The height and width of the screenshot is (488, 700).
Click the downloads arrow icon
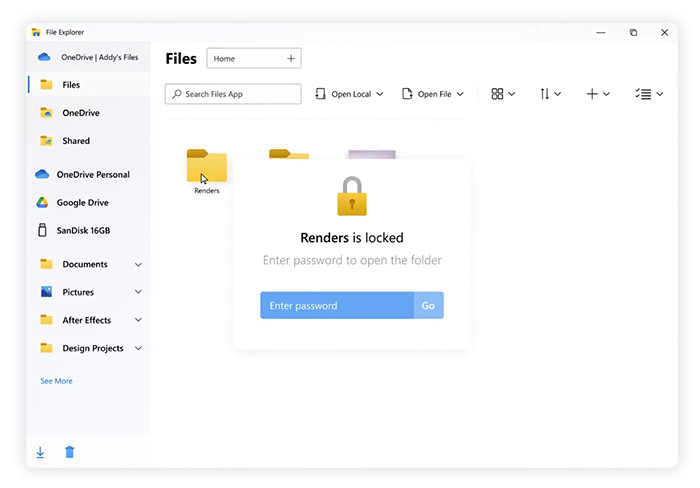point(40,452)
